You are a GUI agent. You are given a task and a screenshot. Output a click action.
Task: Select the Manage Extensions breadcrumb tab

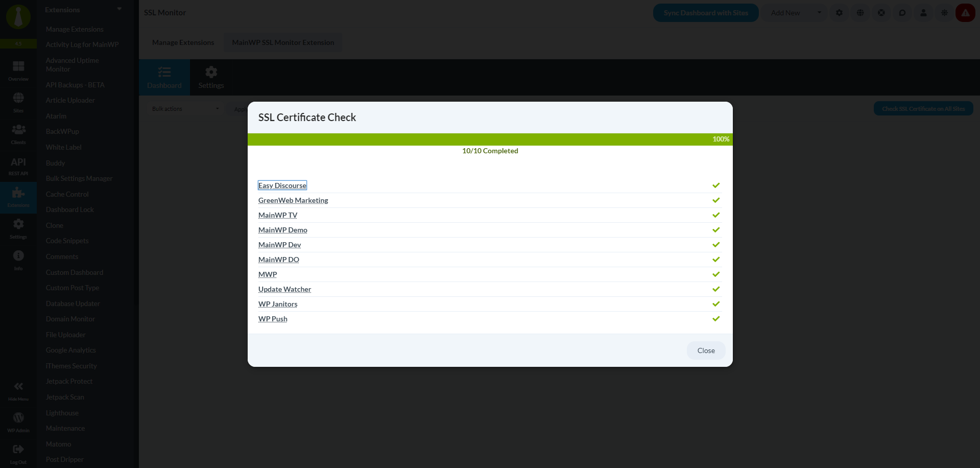(183, 42)
